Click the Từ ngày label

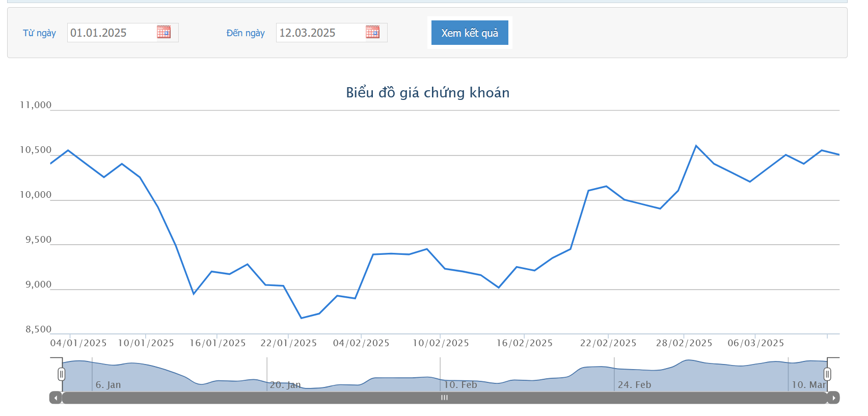point(39,33)
